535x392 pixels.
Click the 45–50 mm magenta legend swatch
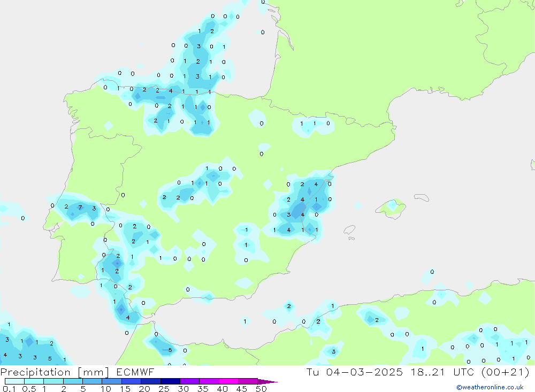coord(248,381)
